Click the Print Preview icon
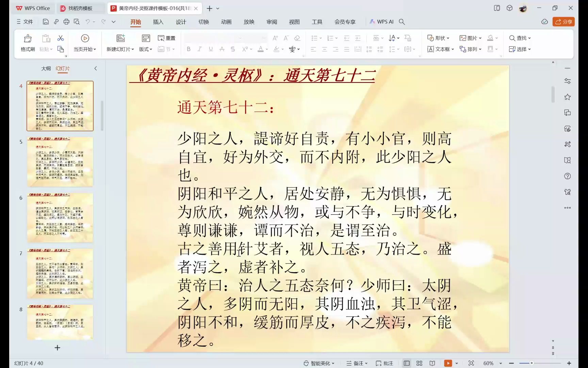Image resolution: width=588 pixels, height=368 pixels. point(77,22)
